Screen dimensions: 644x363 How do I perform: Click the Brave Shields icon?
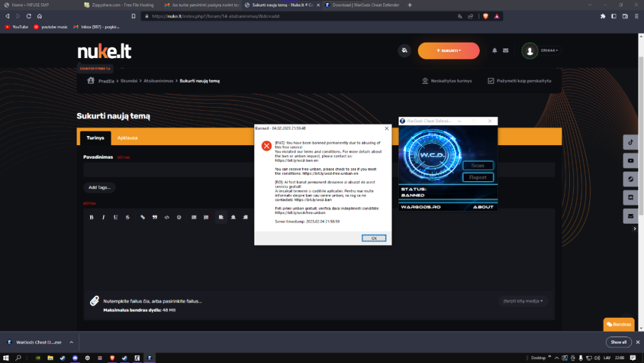coord(486,16)
